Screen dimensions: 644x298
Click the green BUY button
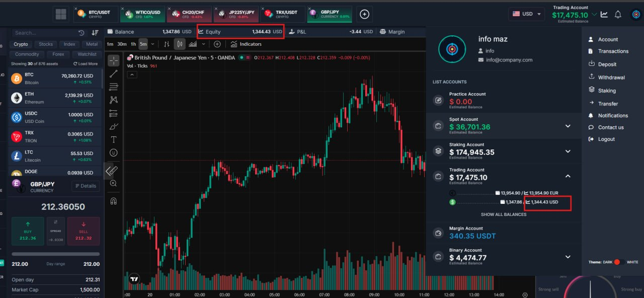click(x=28, y=231)
